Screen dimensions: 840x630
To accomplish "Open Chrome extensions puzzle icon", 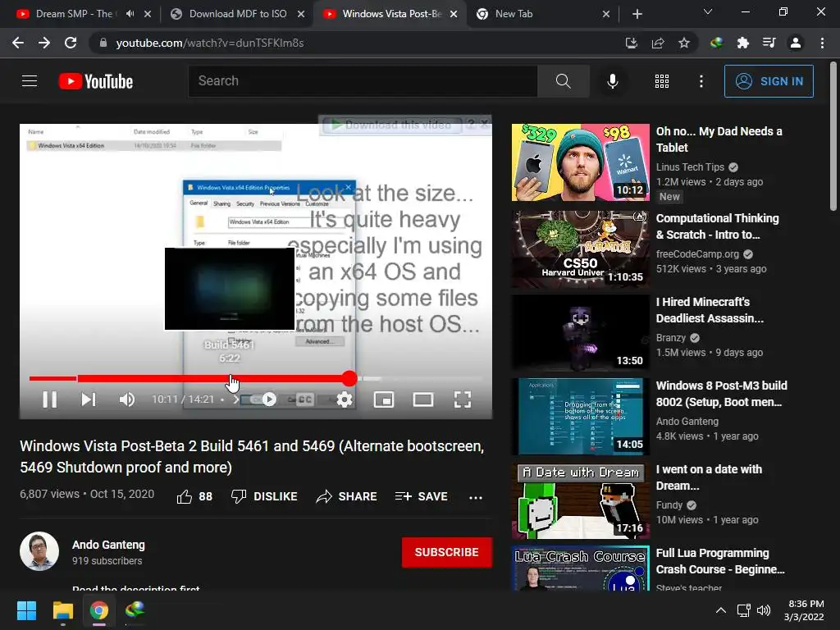I will tap(742, 43).
